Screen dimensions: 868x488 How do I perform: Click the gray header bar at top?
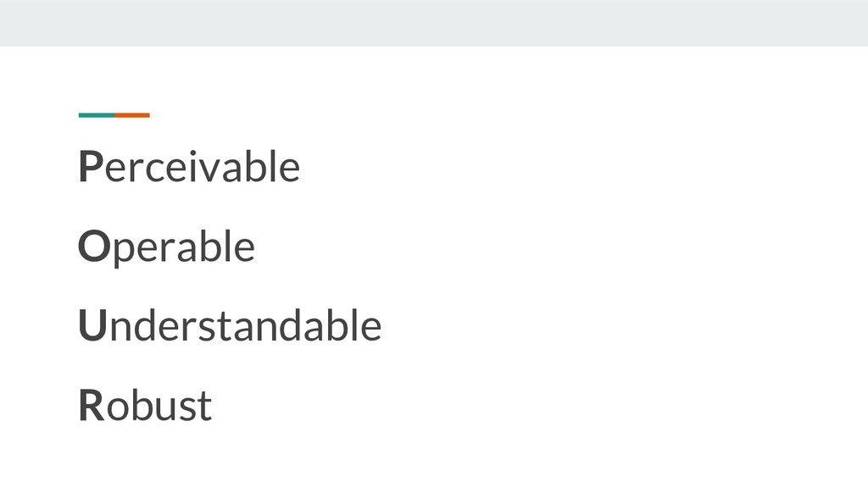coord(434,23)
